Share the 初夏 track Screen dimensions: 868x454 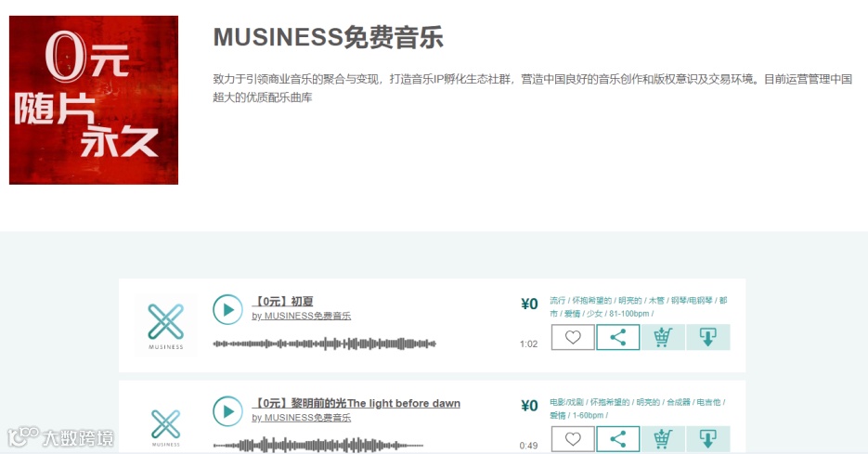(x=617, y=337)
